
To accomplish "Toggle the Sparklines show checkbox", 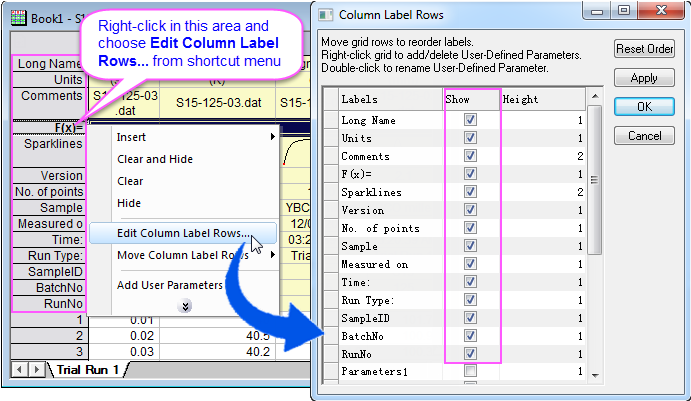I will (x=470, y=192).
